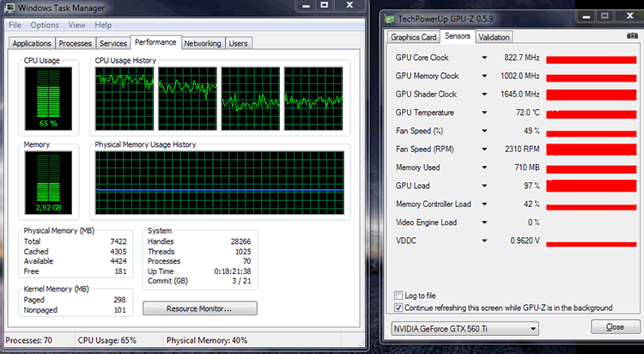Switch to GPU-Z Graphics Card tab

[x=414, y=37]
